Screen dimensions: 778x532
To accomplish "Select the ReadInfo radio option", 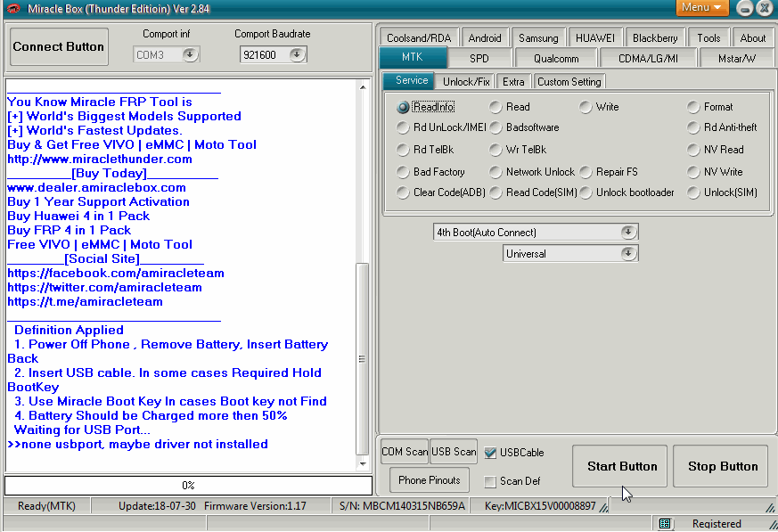I will point(403,107).
